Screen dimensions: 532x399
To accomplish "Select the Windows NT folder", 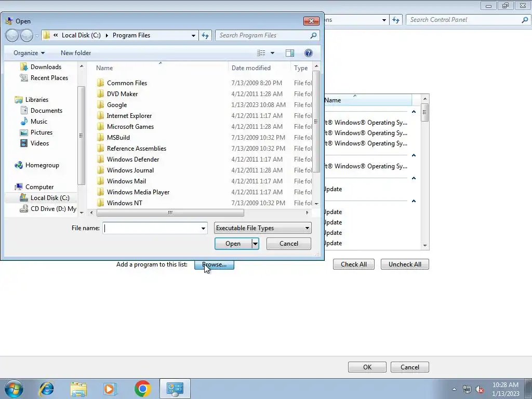I will [125, 203].
